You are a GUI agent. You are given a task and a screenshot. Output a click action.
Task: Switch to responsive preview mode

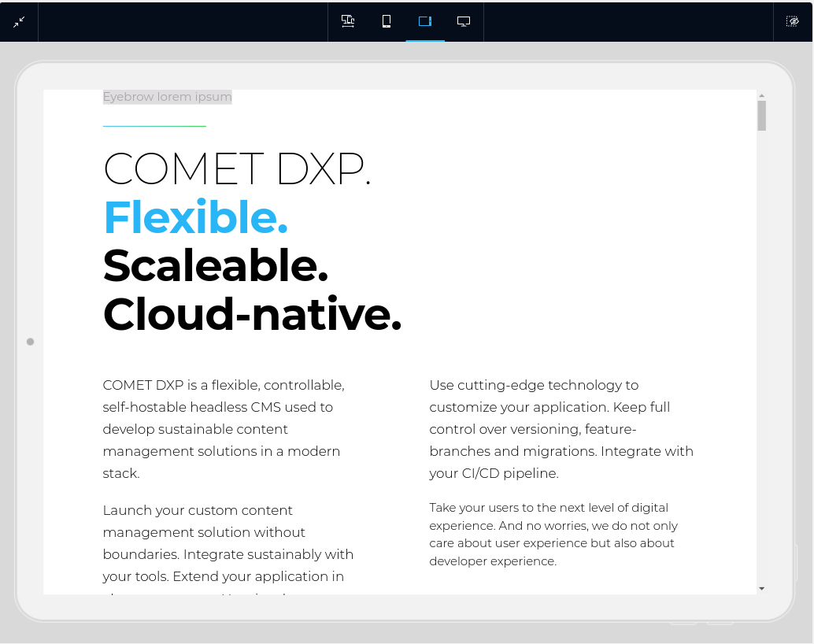(348, 21)
